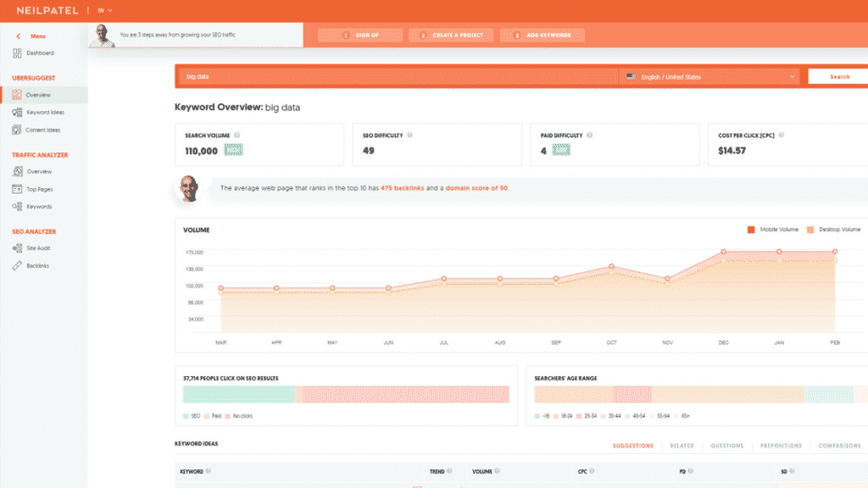
Task: Collapse the Menu sidebar with the chevron
Action: [17, 36]
